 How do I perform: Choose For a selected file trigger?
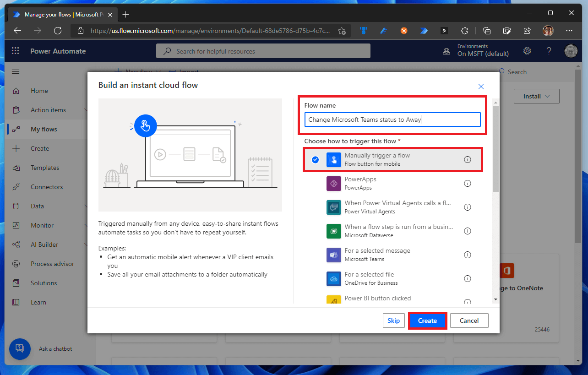click(393, 279)
